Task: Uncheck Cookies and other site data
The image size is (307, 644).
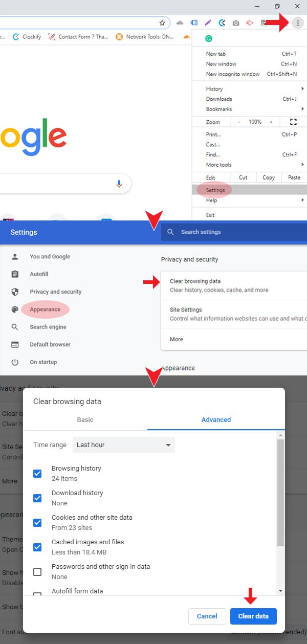Action: (37, 523)
